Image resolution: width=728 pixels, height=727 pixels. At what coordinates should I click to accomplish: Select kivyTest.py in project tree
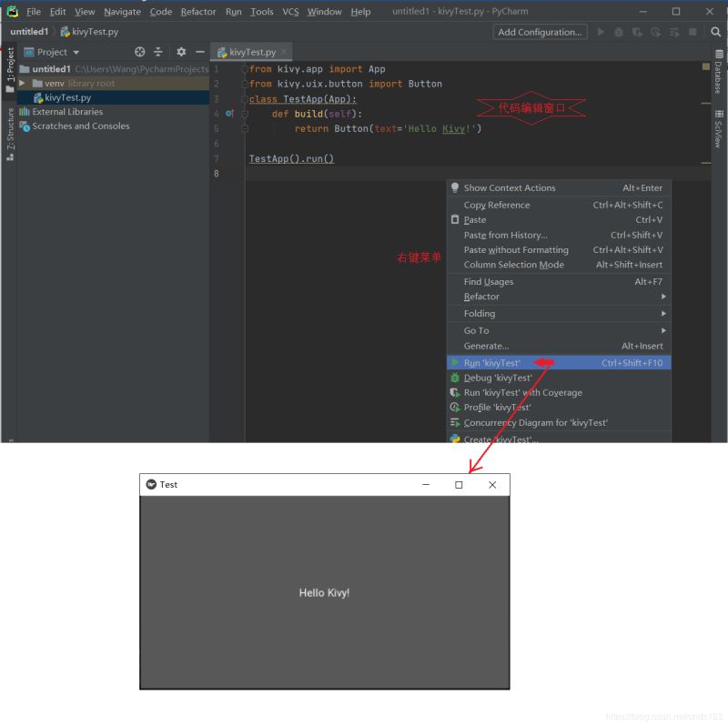pos(113,97)
